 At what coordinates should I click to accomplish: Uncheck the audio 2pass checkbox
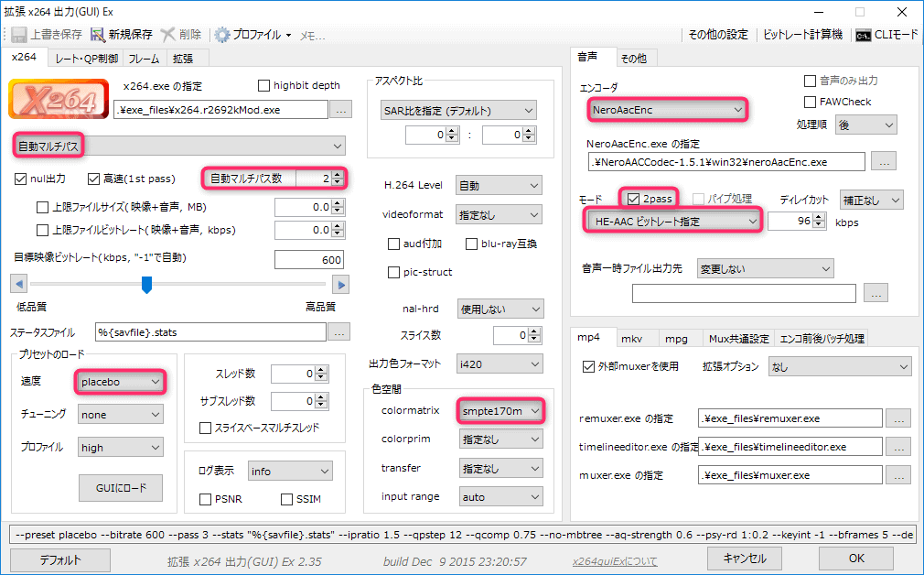click(x=633, y=198)
